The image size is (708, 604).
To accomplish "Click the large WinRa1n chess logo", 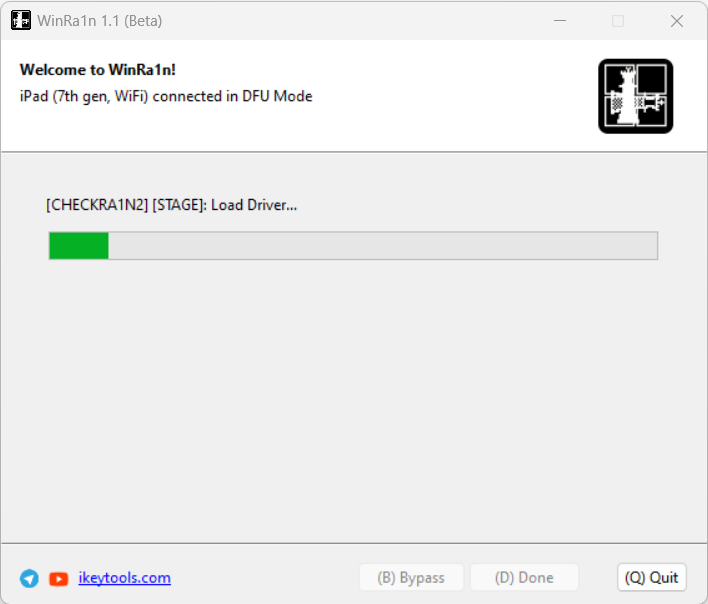I will [x=635, y=96].
